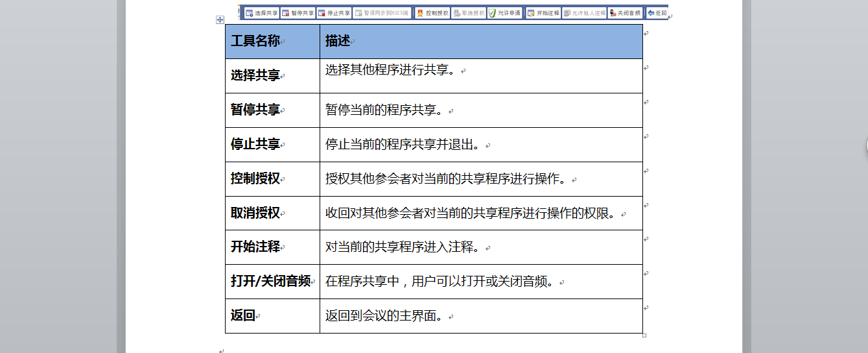Click the 暂停共享 toolbar button

pos(298,13)
